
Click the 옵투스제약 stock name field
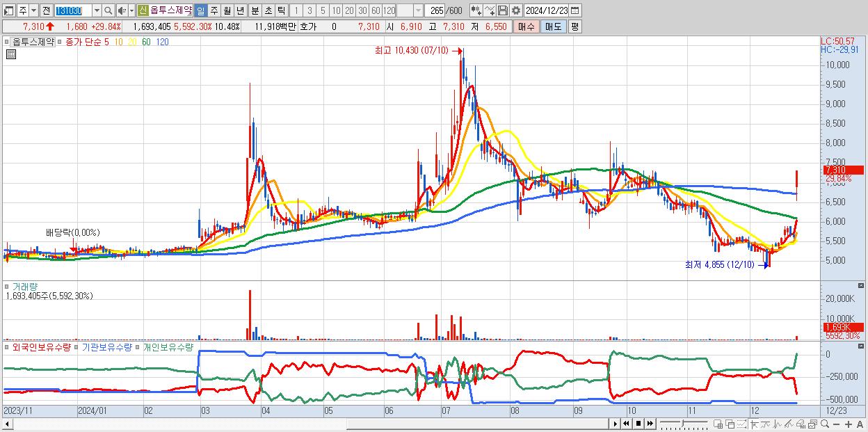[x=171, y=10]
